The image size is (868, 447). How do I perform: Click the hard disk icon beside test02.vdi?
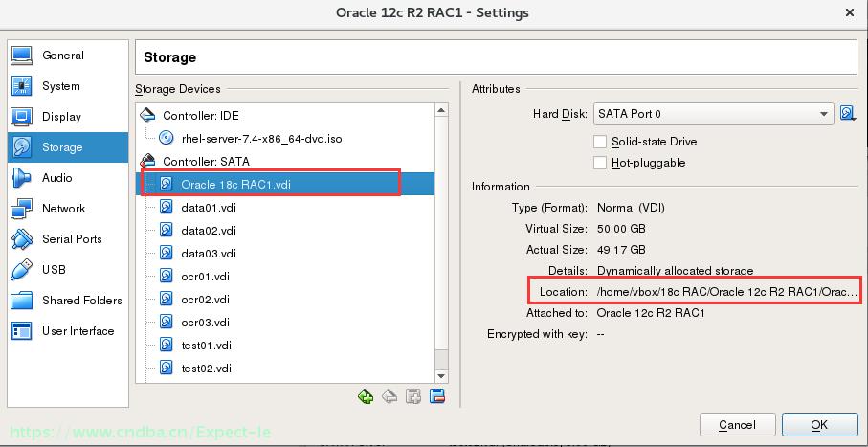167,368
